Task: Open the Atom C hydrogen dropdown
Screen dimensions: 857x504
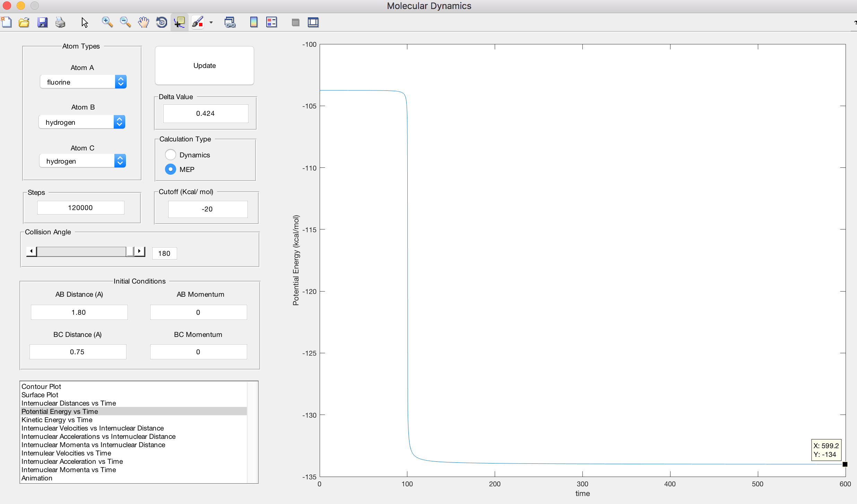Action: click(x=83, y=161)
